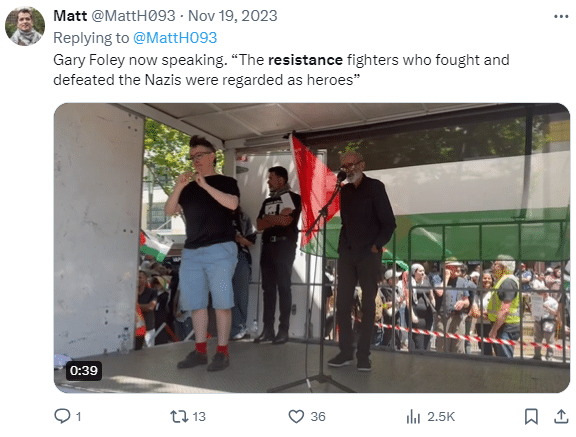Click the Nov 19, 2023 timestamp
The width and height of the screenshot is (576, 437).
pyautogui.click(x=233, y=16)
